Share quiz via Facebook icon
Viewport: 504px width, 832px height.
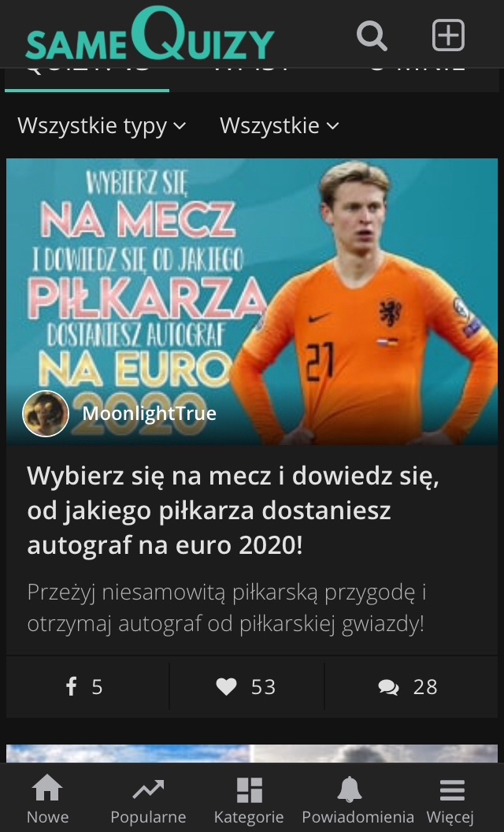tap(71, 686)
